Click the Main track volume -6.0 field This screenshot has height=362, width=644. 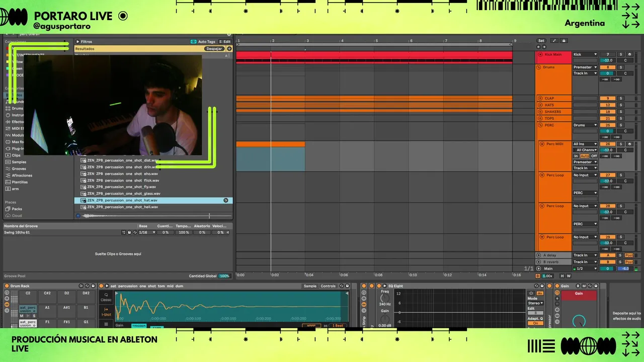click(625, 268)
